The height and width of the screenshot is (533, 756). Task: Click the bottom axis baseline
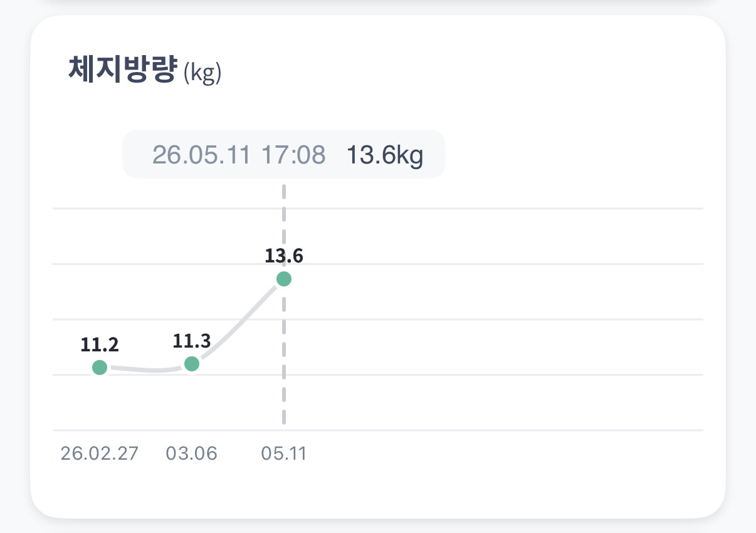[x=378, y=430]
